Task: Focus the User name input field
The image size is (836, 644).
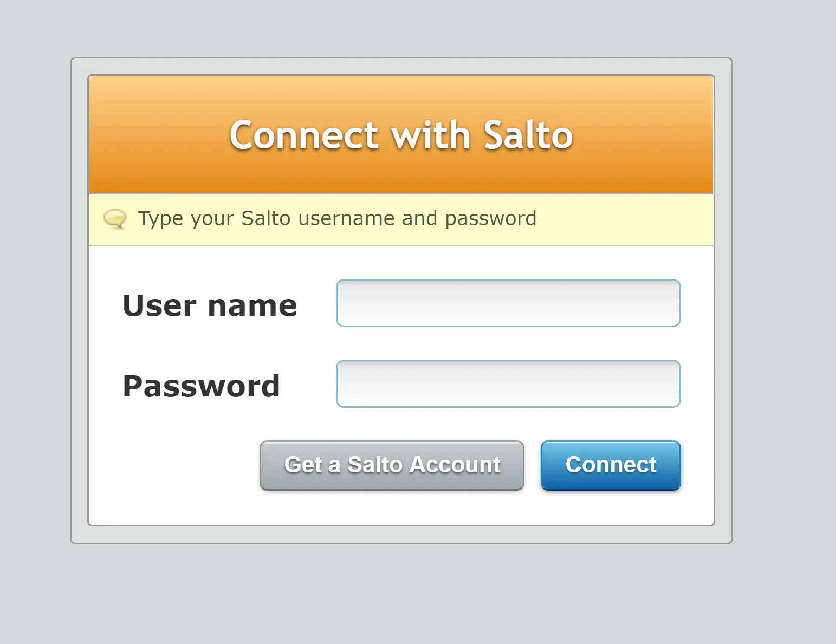Action: [508, 303]
